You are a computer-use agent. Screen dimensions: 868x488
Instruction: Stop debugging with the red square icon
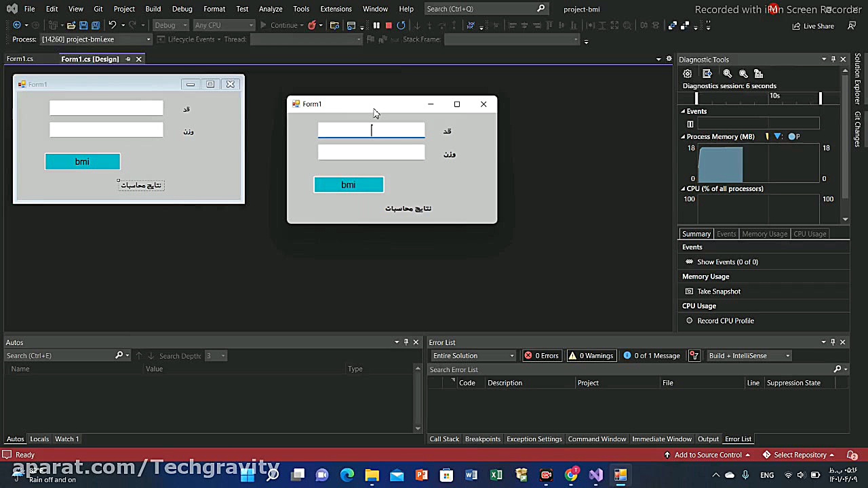389,25
